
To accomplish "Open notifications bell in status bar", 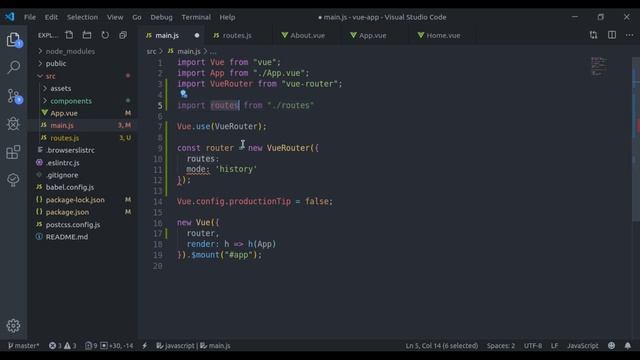I will click(x=628, y=346).
